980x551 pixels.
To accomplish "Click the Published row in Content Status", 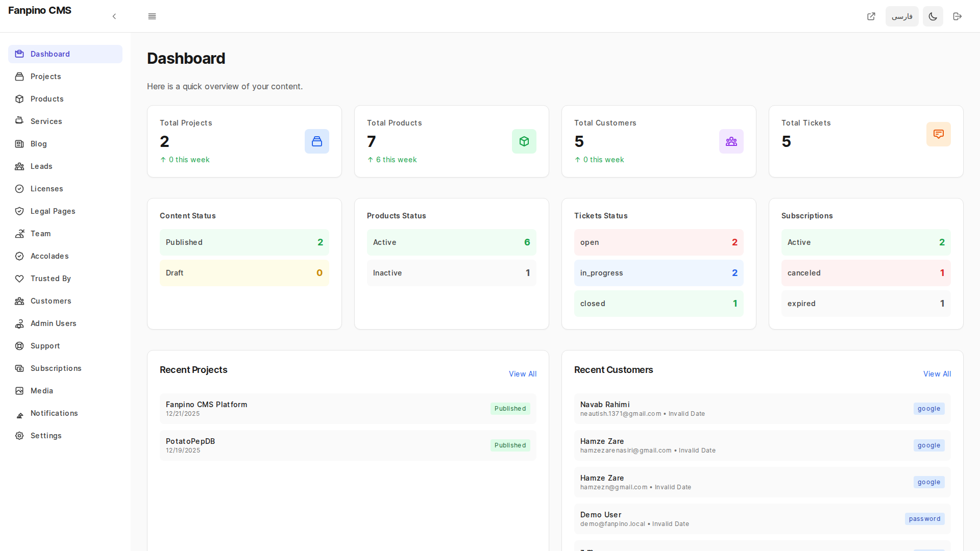I will tap(244, 242).
